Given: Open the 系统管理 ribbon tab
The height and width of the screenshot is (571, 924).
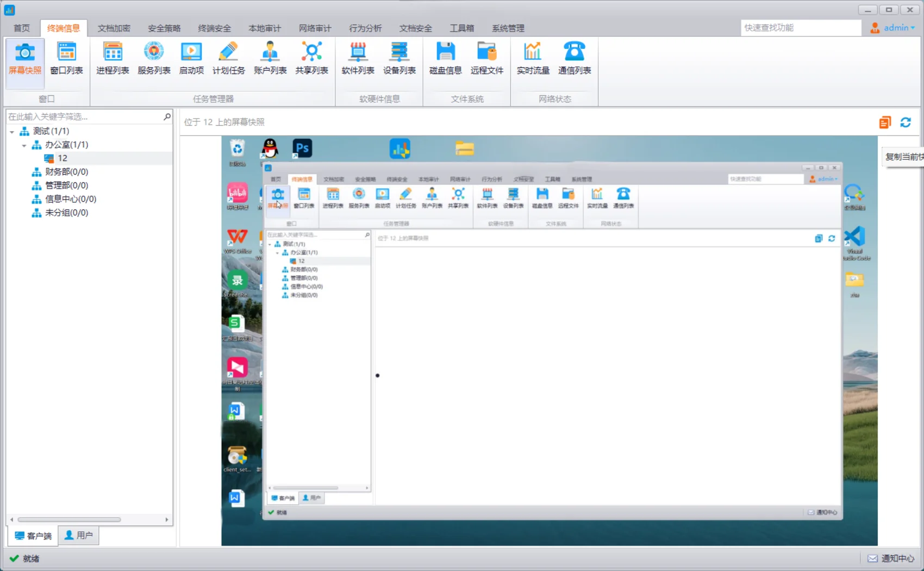Looking at the screenshot, I should tap(508, 28).
